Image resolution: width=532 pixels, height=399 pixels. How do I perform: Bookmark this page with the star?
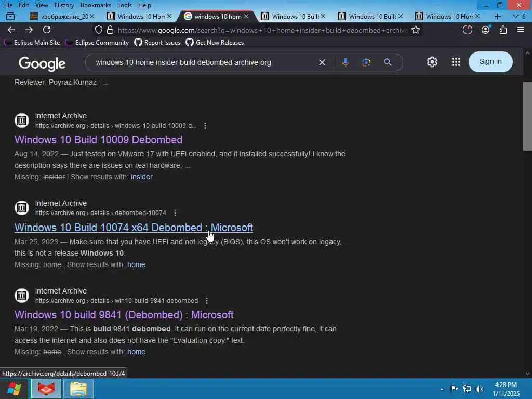(x=416, y=30)
